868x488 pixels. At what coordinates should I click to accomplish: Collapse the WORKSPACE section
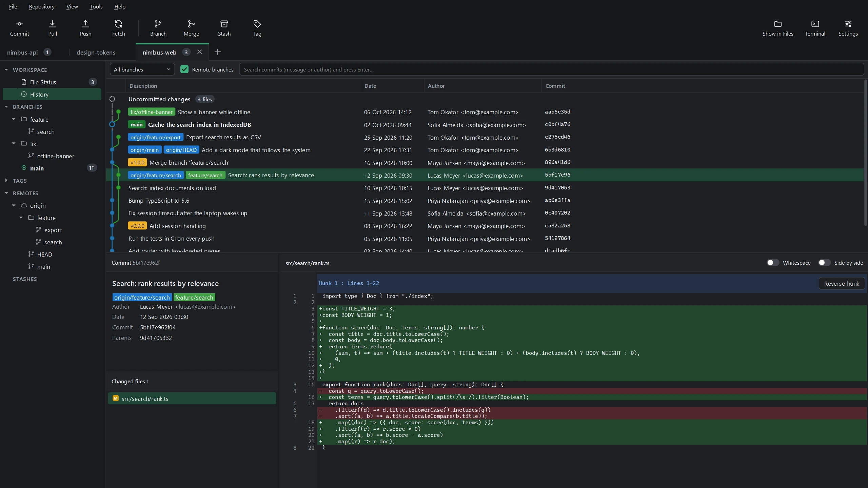6,69
